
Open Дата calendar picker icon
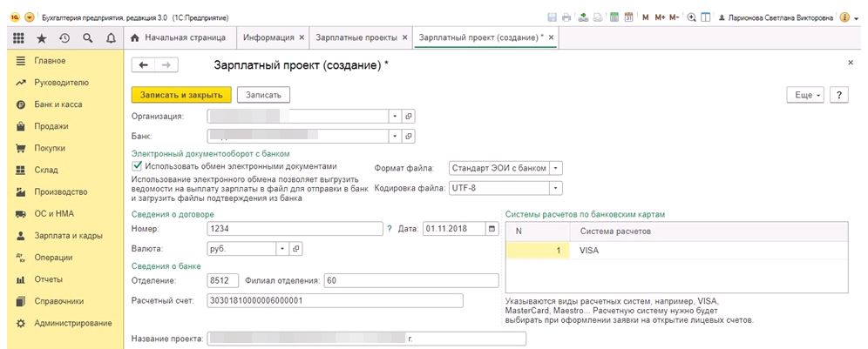(492, 229)
